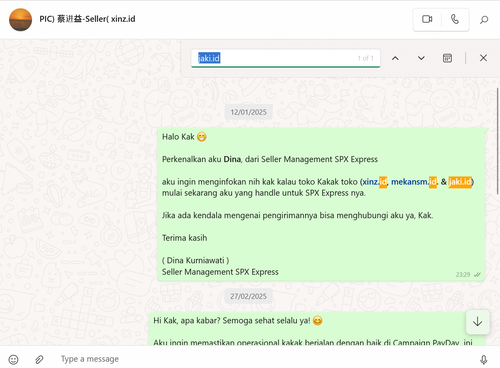This screenshot has width=500, height=368.
Task: Click the 12/01/2025 date label
Action: pyautogui.click(x=248, y=112)
